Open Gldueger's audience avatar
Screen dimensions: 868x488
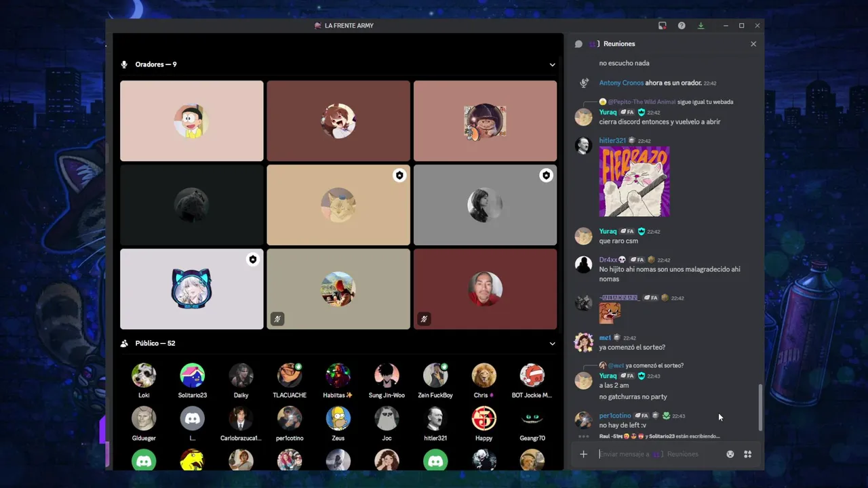[x=144, y=419]
